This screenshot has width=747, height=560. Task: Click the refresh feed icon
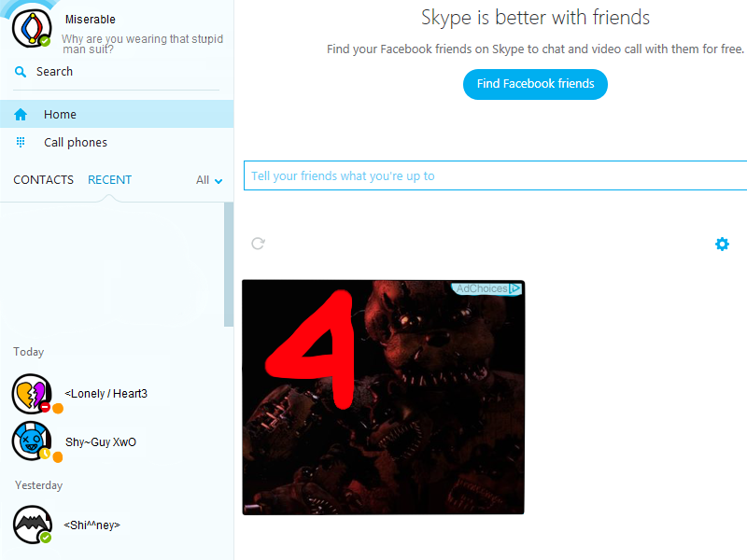(259, 244)
